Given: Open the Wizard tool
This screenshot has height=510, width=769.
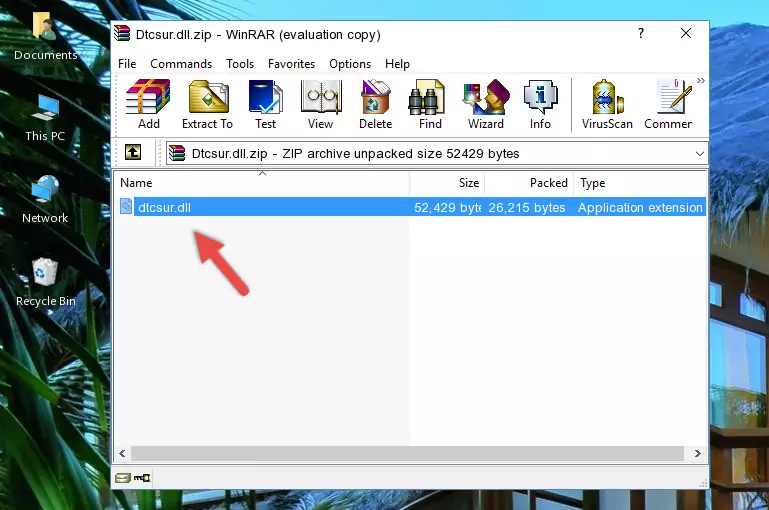Looking at the screenshot, I should 486,105.
